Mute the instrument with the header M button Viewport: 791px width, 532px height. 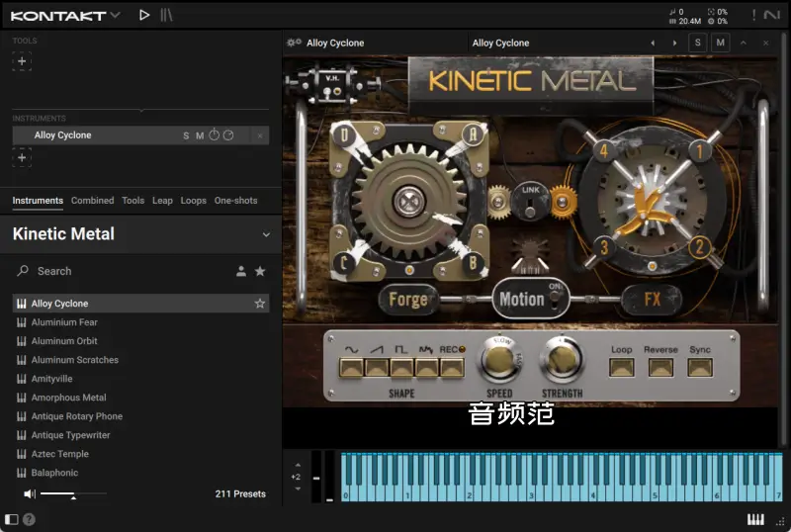pyautogui.click(x=721, y=43)
